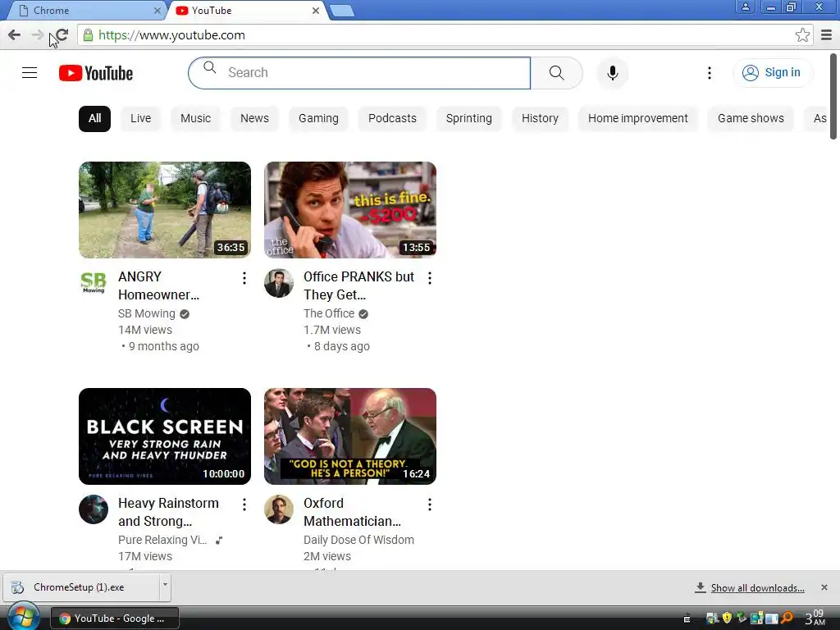This screenshot has height=630, width=840.
Task: Select the Live filter chip
Action: [x=141, y=118]
